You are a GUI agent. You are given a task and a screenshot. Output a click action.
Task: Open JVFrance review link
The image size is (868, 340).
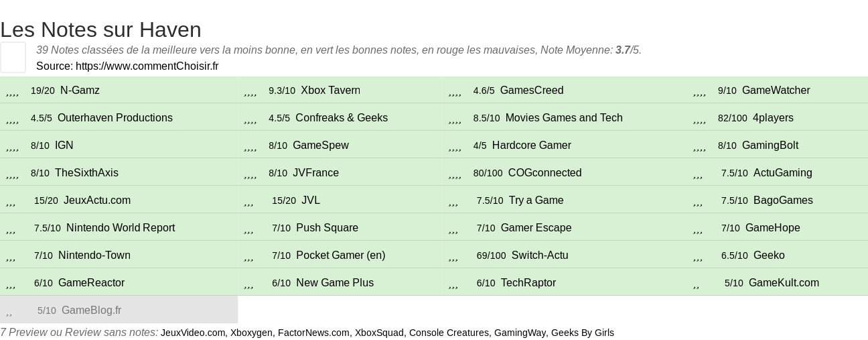pyautogui.click(x=315, y=173)
